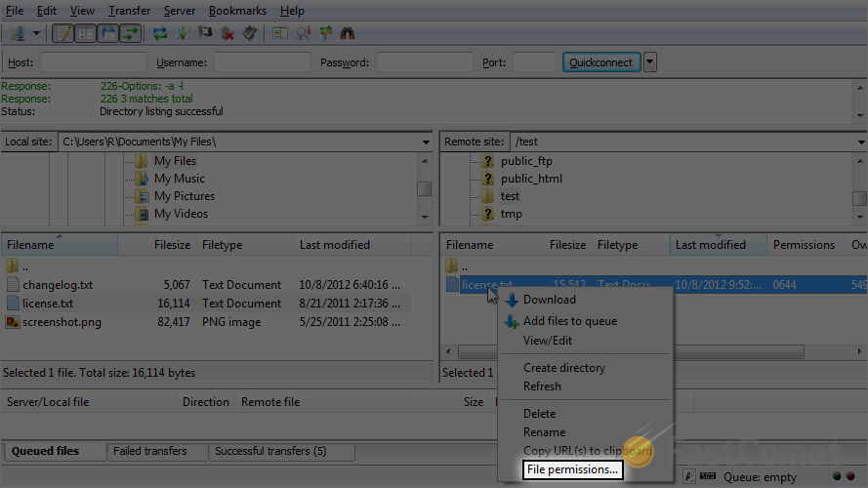
Task: Click local tree scrollbar down arrow
Action: 425,217
